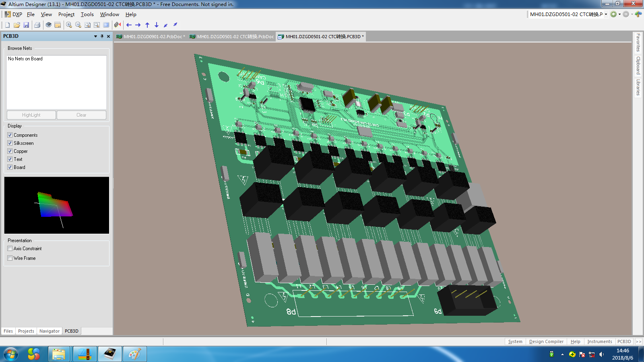Click the Print icon in toolbar
Screen dimensions: 644x362
pos(37,25)
